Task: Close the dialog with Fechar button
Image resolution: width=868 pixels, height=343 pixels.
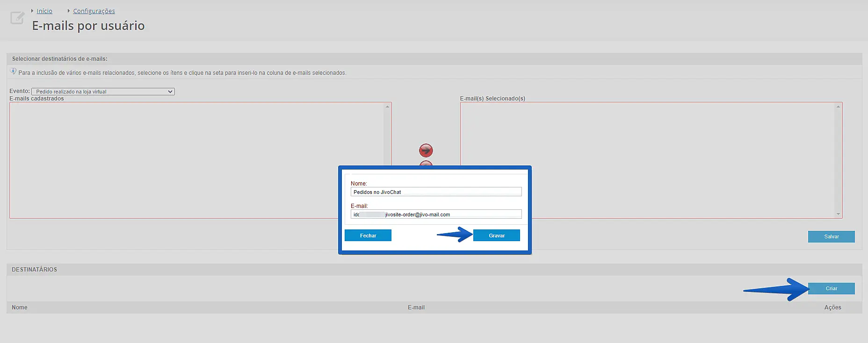Action: point(368,236)
